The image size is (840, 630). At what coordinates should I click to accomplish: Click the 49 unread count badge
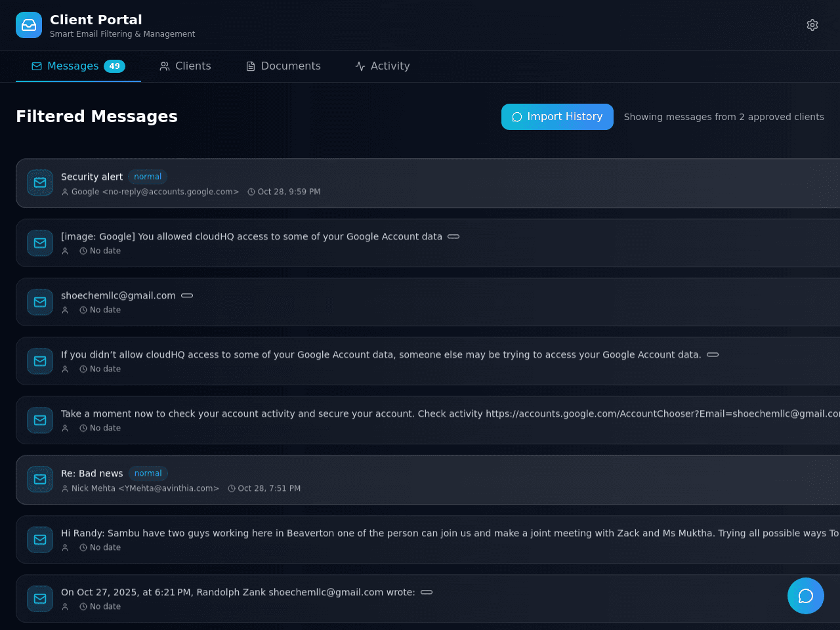(x=114, y=66)
